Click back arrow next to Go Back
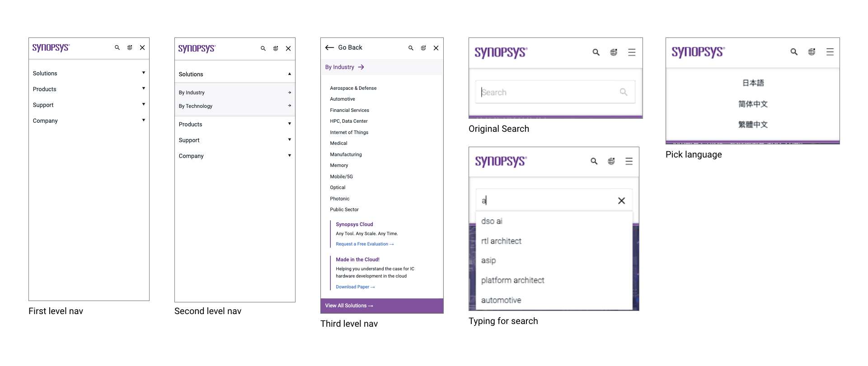Screen dimensions: 868x366 click(x=330, y=47)
